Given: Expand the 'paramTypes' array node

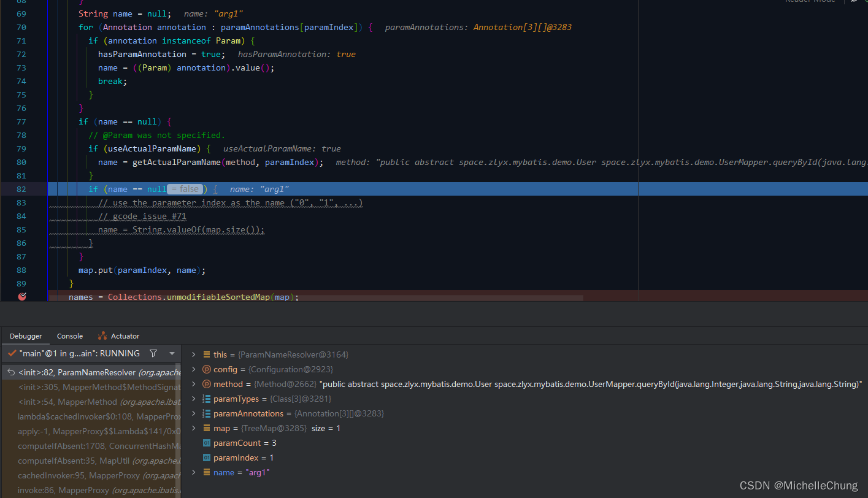Looking at the screenshot, I should coord(194,399).
